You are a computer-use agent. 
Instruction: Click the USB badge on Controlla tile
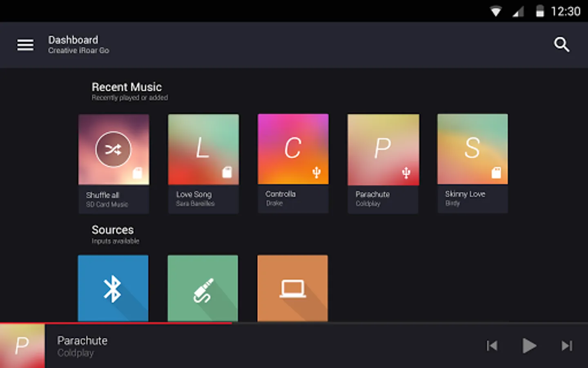pos(316,173)
